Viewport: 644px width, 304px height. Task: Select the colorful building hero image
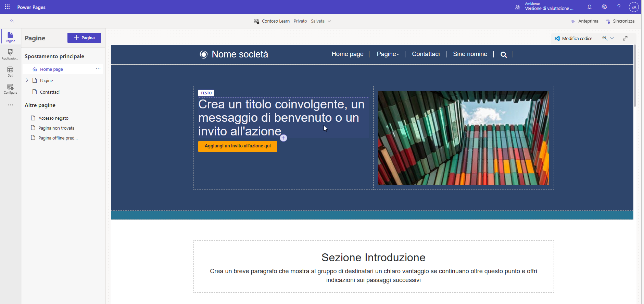point(464,138)
